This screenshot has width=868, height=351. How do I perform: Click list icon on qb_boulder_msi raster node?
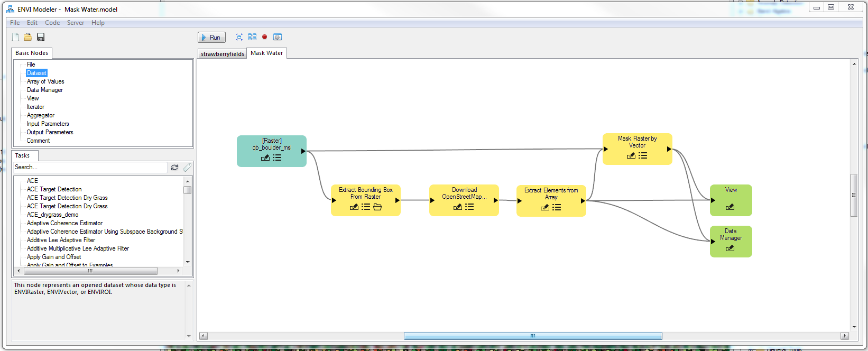click(277, 158)
